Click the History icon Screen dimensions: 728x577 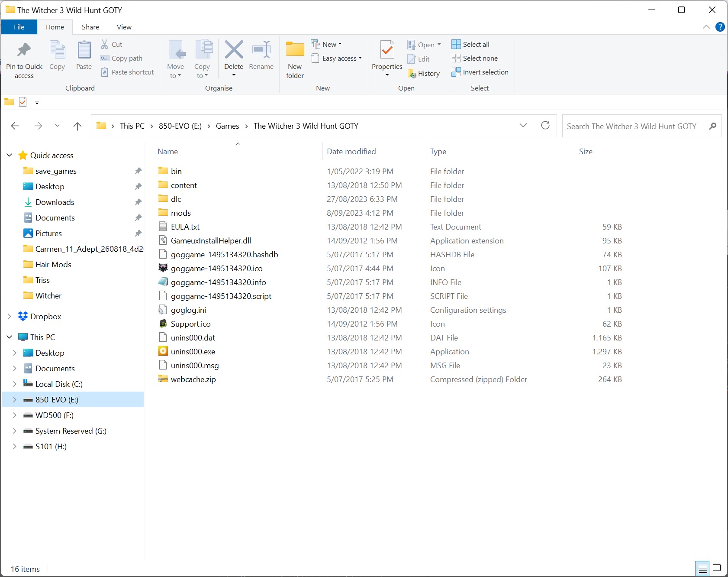click(x=412, y=74)
